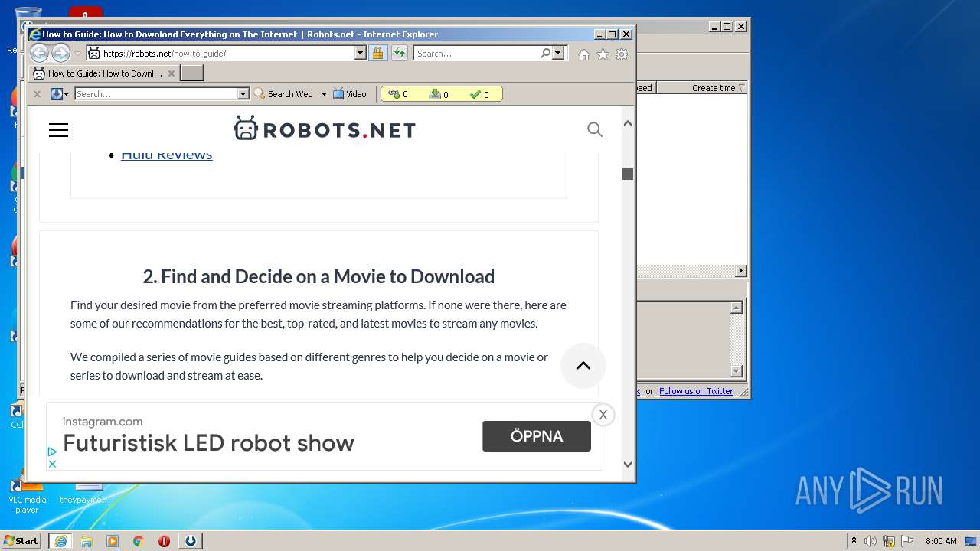The height and width of the screenshot is (551, 980).
Task: Click the Internet Explorer taskbar icon
Action: [x=60, y=540]
